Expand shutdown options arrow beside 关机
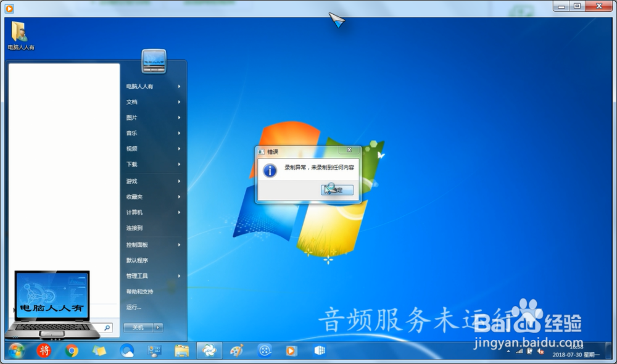617x364 pixels. [158, 328]
